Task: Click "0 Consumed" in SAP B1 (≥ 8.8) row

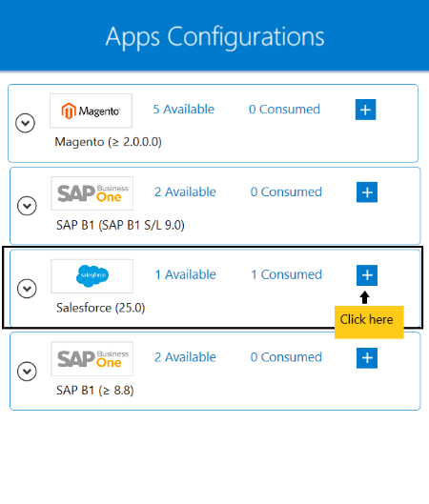Action: tap(286, 357)
